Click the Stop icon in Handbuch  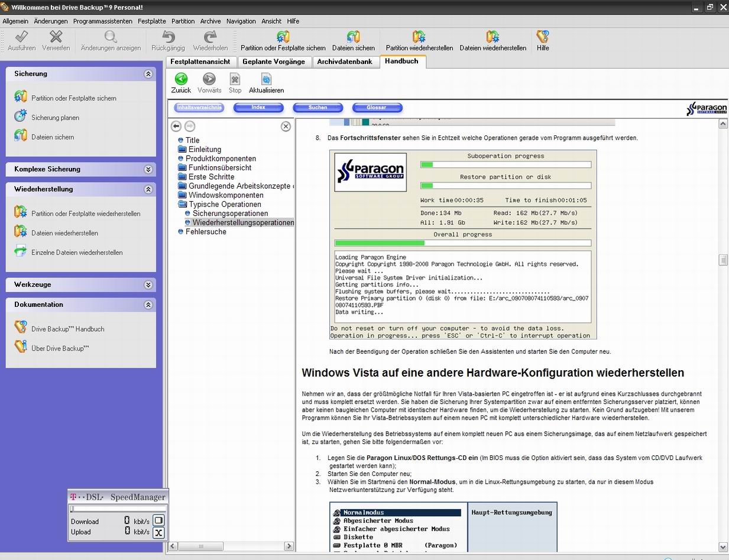tap(235, 79)
